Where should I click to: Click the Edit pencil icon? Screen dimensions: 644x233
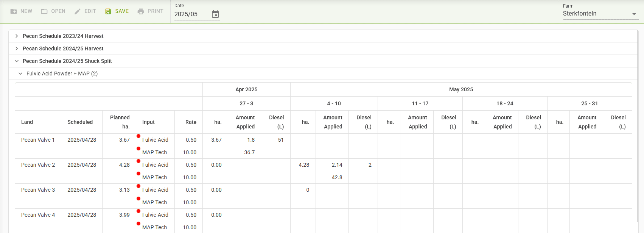point(78,11)
